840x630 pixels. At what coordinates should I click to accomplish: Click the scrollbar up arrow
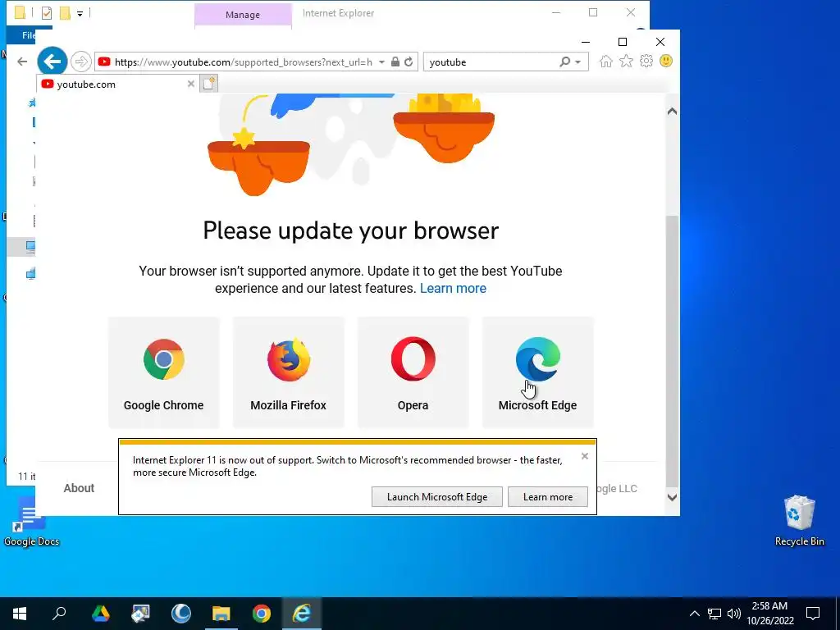tap(673, 112)
